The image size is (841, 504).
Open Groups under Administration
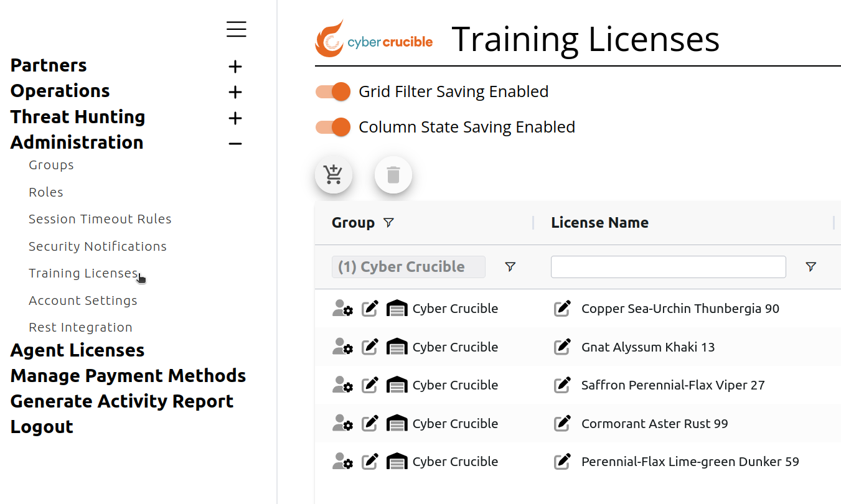(51, 165)
